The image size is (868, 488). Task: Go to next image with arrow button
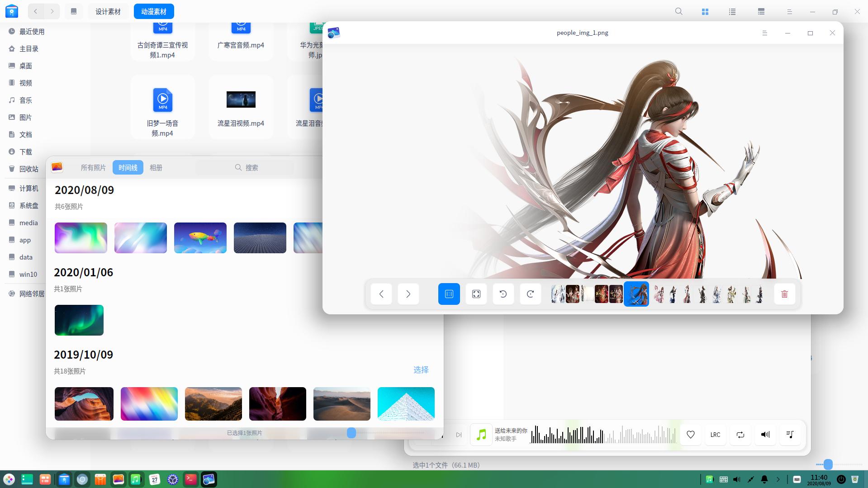coord(408,294)
